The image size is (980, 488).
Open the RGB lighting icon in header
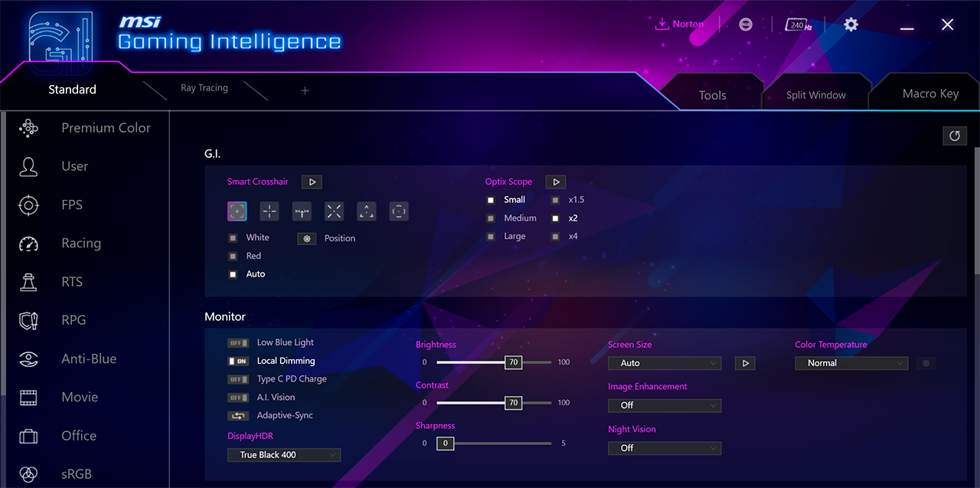[x=746, y=25]
